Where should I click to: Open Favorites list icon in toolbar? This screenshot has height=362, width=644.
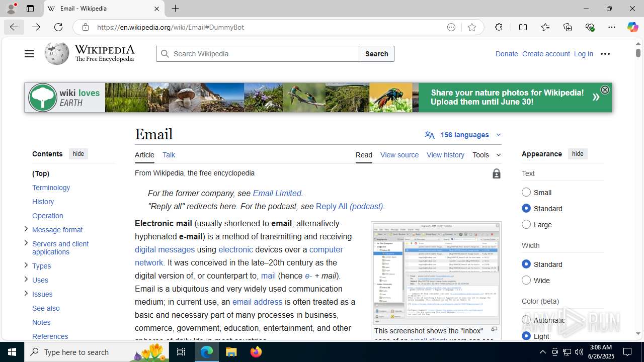pos(545,27)
